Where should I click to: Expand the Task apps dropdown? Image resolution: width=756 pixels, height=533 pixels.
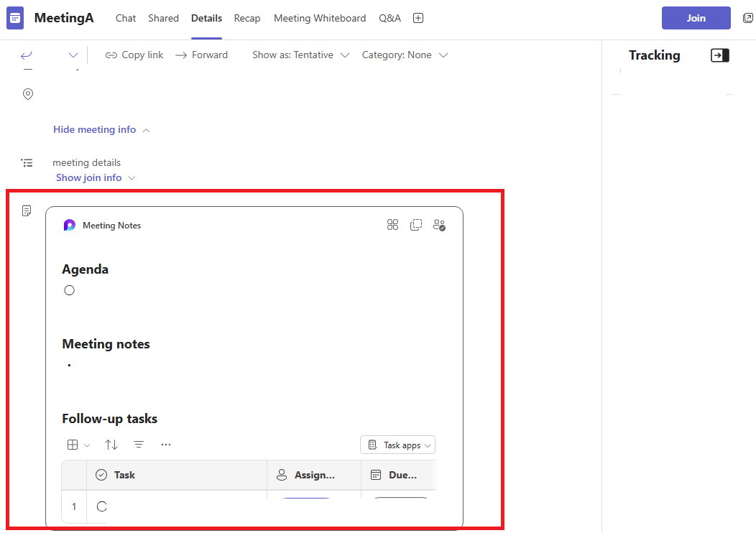click(x=397, y=445)
